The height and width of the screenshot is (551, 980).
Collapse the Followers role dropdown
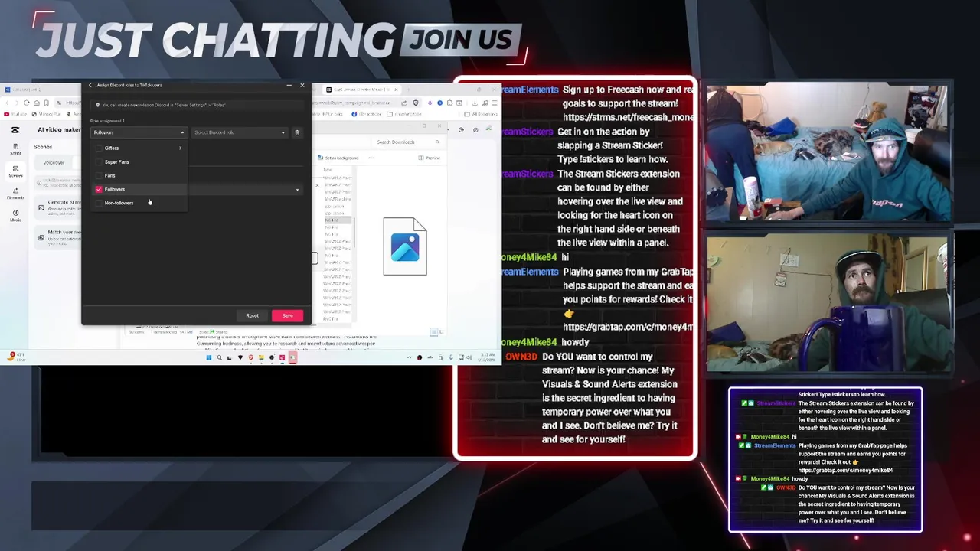click(139, 132)
